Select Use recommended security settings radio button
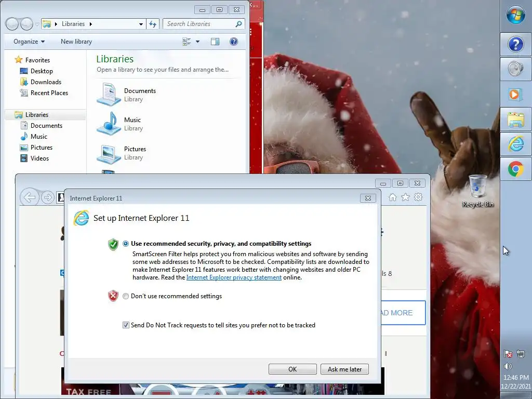Screen dimensions: 532x399 pyautogui.click(x=126, y=244)
